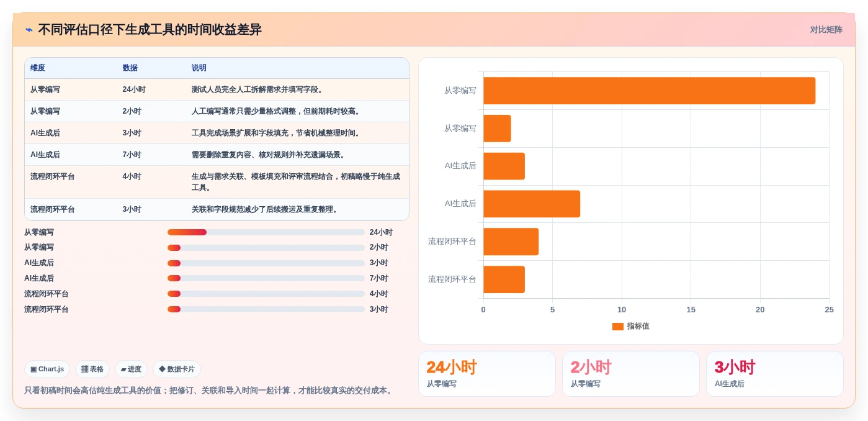The image size is (868, 421).
Task: Toggle the 指标值 legend label in the chart
Action: (x=638, y=326)
